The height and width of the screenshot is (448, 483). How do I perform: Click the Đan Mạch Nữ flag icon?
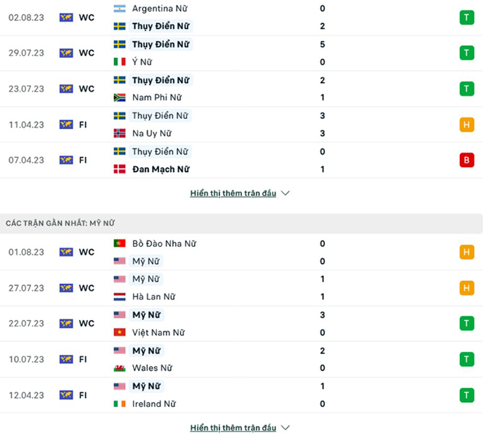(x=120, y=169)
